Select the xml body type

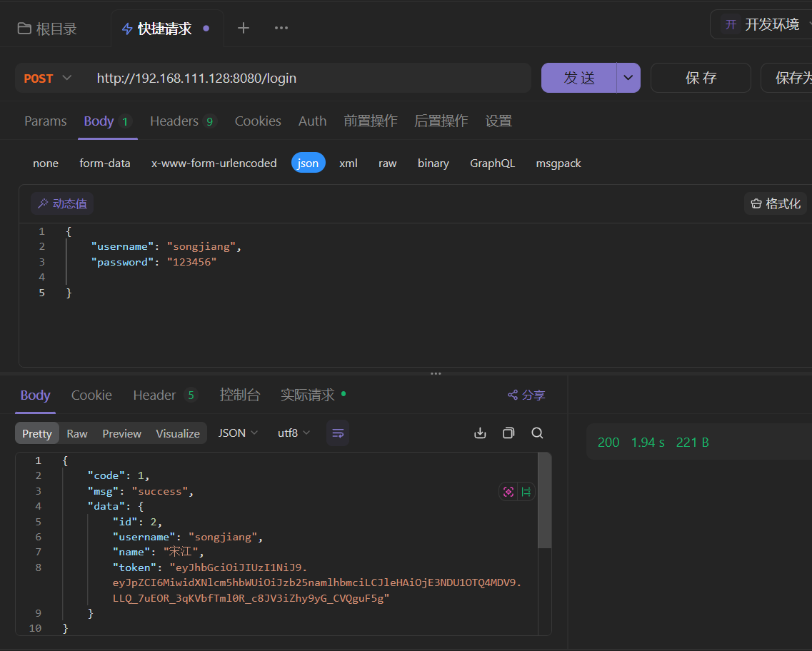coord(348,163)
